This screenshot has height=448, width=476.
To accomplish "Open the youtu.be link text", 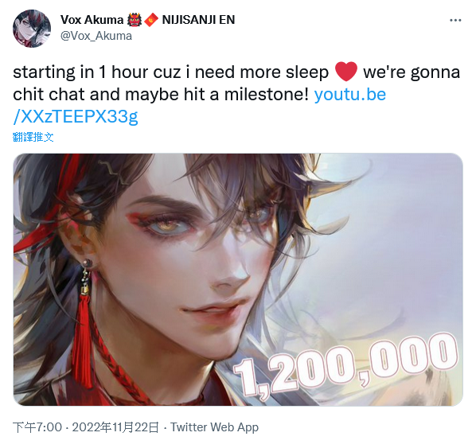I will tap(350, 95).
